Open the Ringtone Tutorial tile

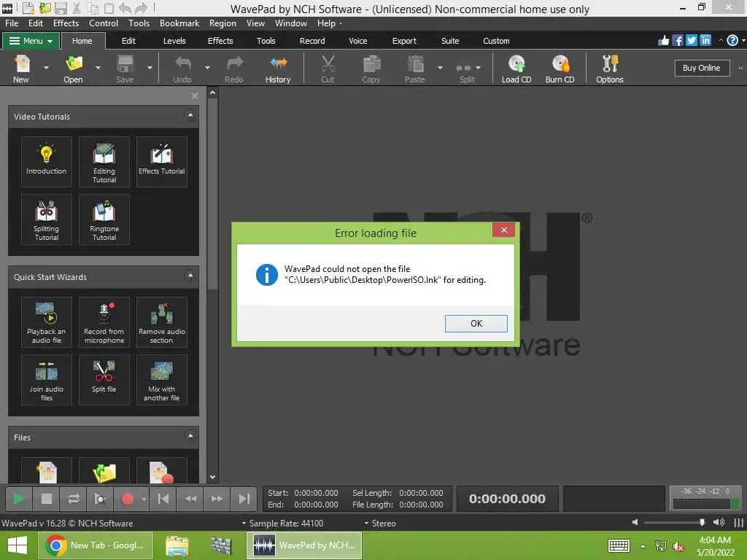(104, 219)
